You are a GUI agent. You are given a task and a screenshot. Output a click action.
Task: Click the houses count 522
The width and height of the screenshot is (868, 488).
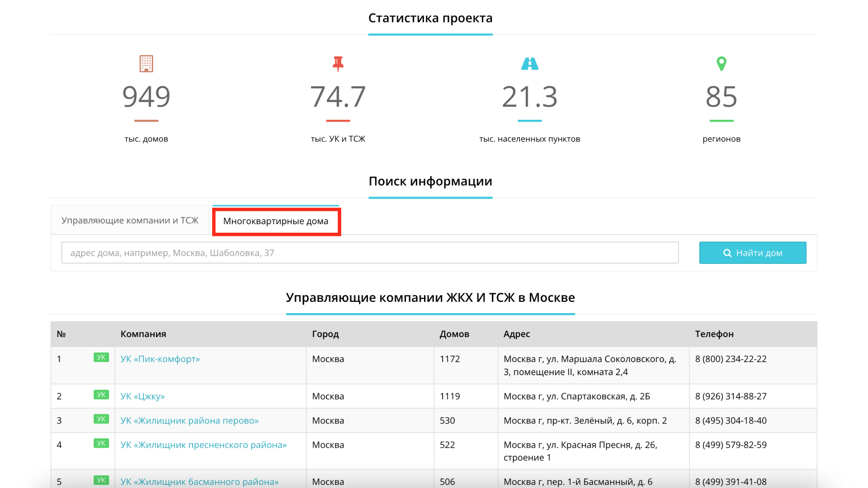pyautogui.click(x=447, y=445)
